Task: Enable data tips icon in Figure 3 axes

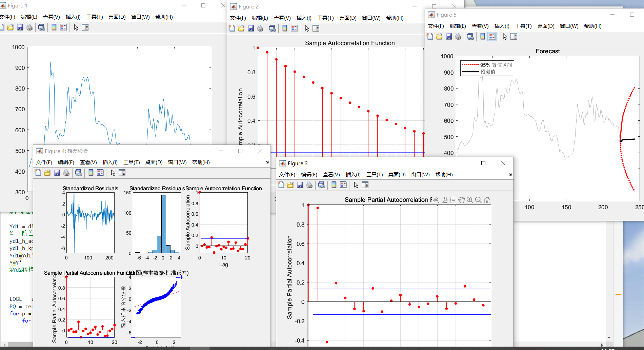Action: click(453, 200)
